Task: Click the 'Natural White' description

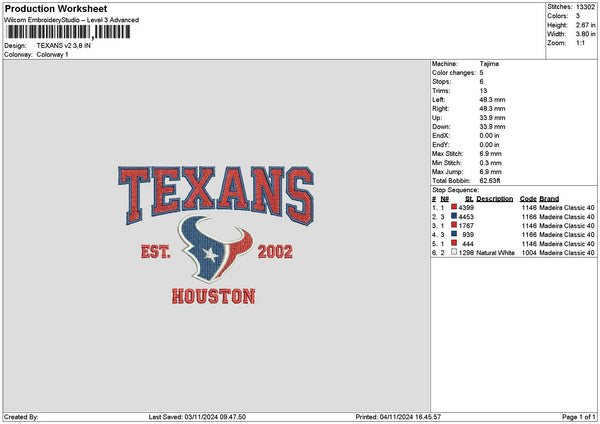Action: [496, 253]
